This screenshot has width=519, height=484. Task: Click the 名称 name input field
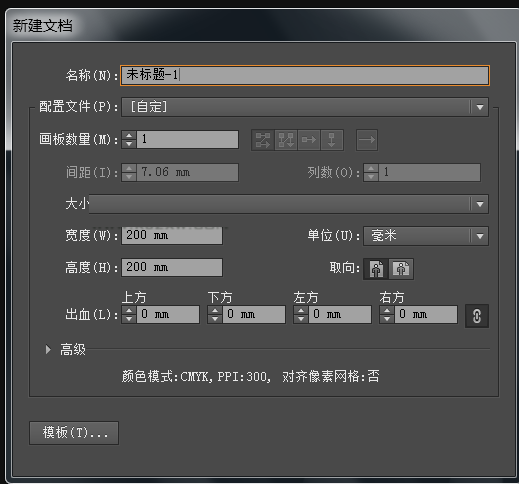click(305, 75)
